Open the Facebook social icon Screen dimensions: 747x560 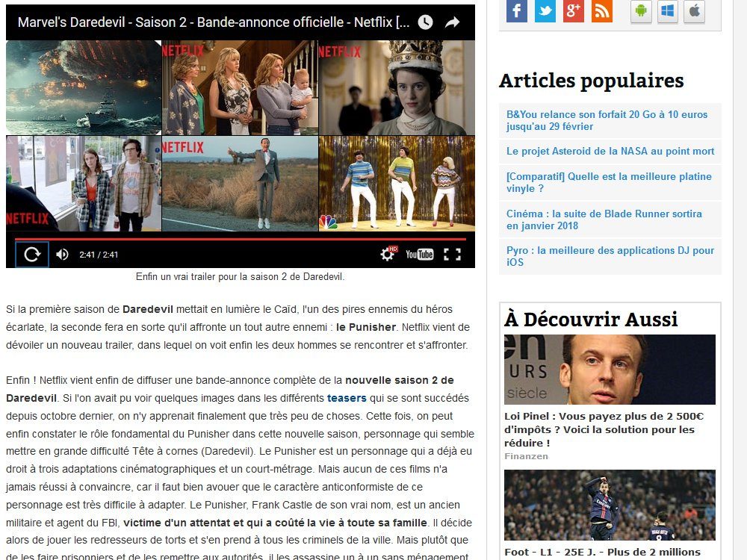516,10
